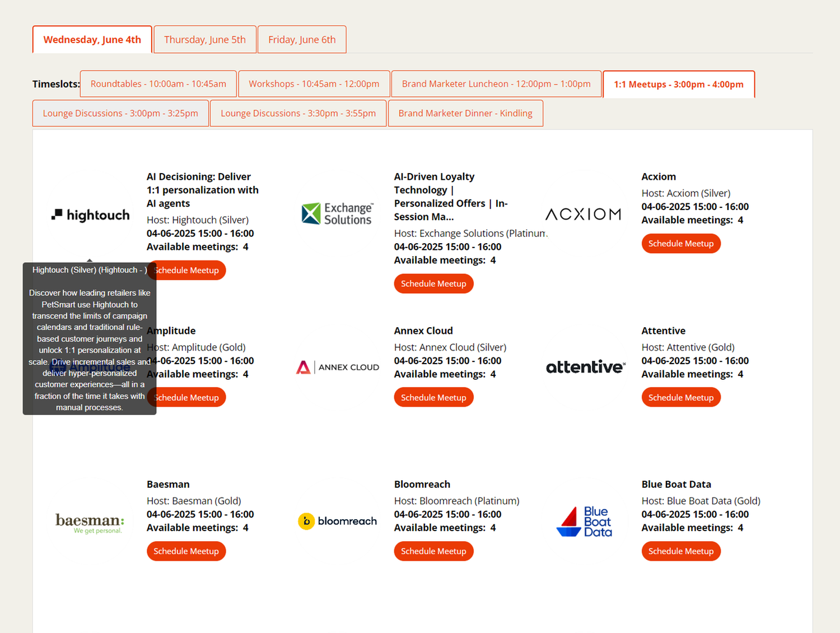Viewport: 840px width, 633px height.
Task: Click the Acxiom logo image
Action: click(584, 214)
